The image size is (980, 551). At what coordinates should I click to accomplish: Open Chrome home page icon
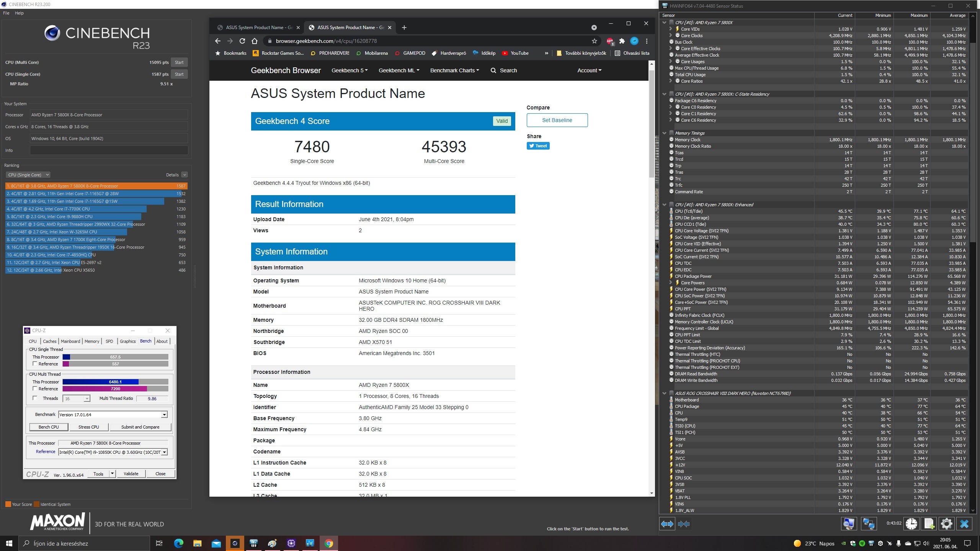[x=255, y=41]
